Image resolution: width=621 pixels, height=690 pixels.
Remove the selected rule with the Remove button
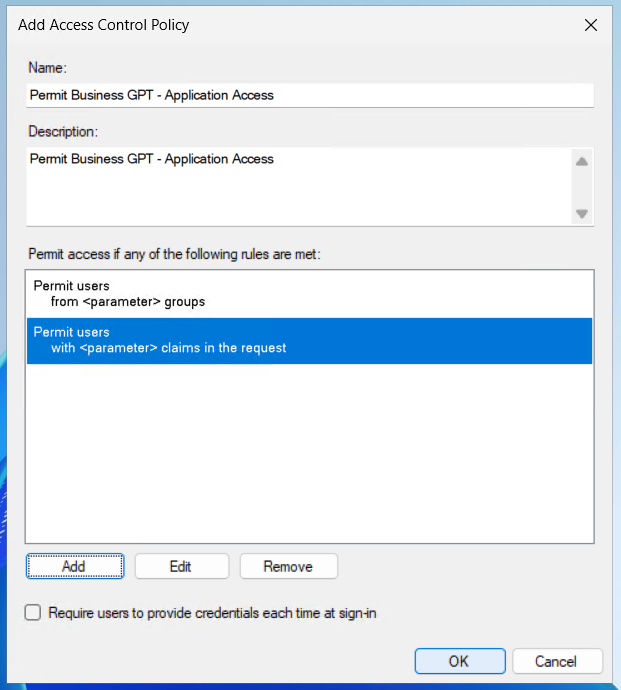[289, 566]
